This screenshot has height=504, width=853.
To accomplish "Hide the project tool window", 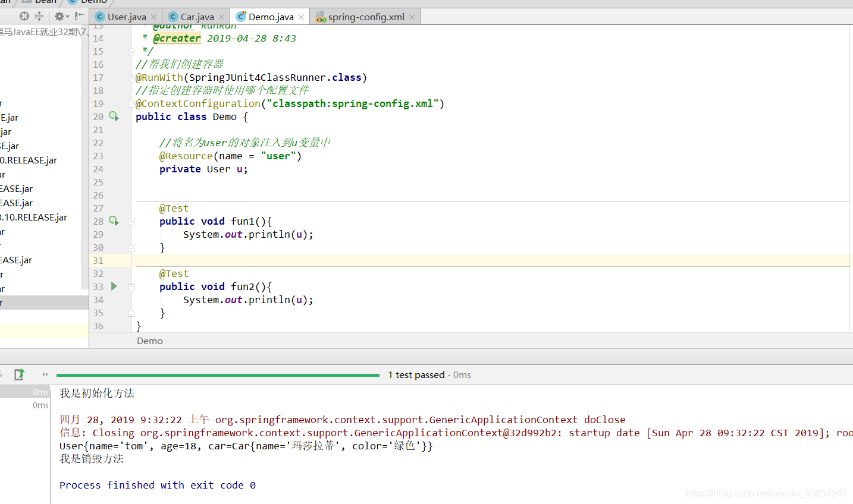I will 79,16.
